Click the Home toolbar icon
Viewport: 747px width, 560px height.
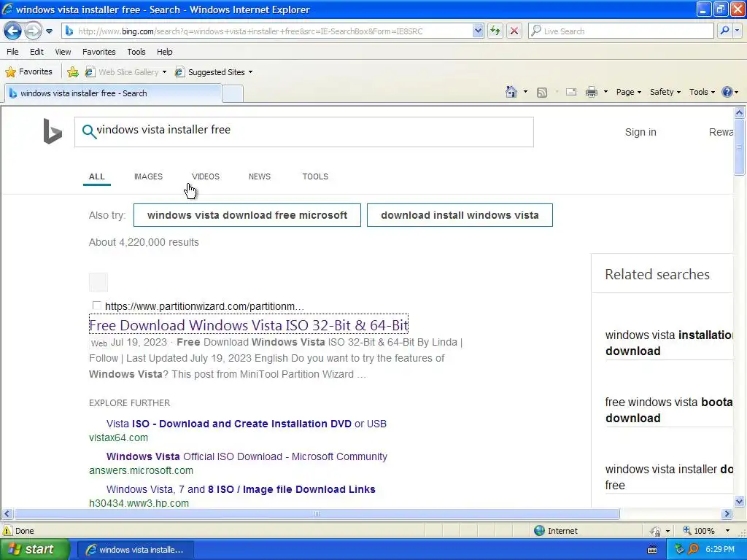[511, 92]
